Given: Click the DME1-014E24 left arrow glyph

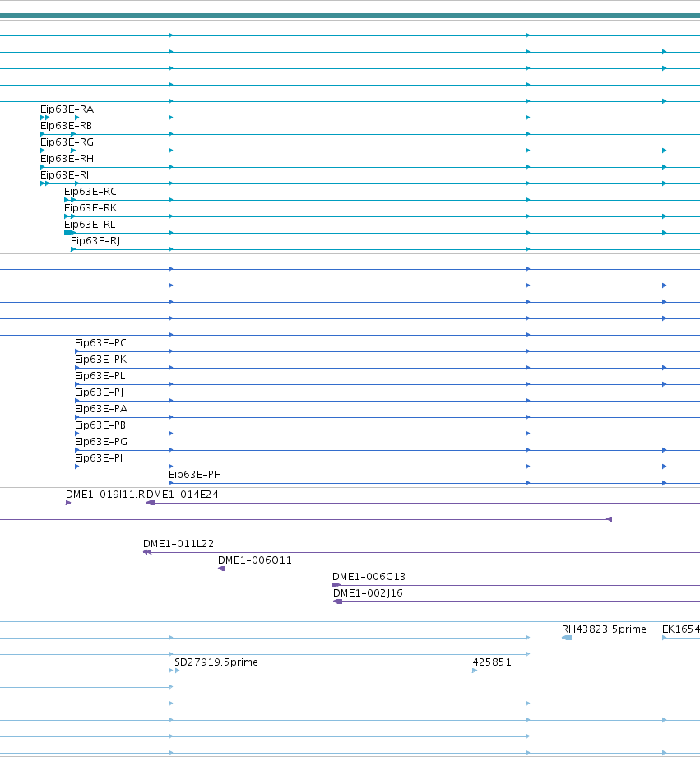Looking at the screenshot, I should pos(151,503).
